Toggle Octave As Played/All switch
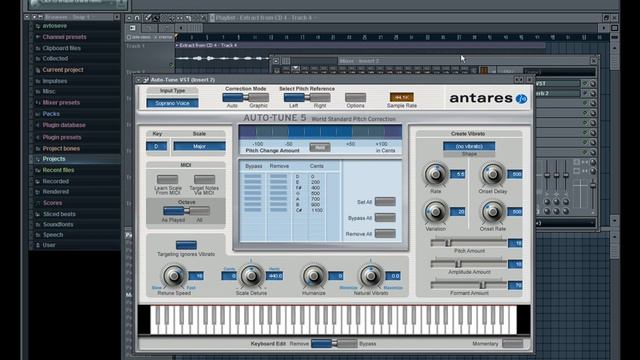 187,211
